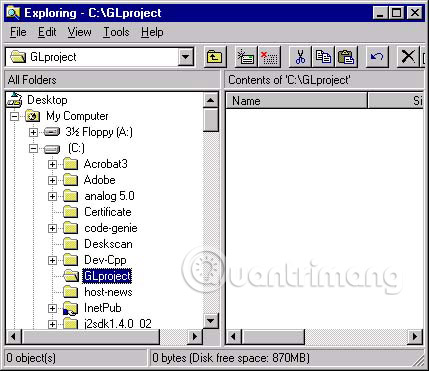Sort by the Name column header
The image size is (429, 371).
click(x=296, y=101)
